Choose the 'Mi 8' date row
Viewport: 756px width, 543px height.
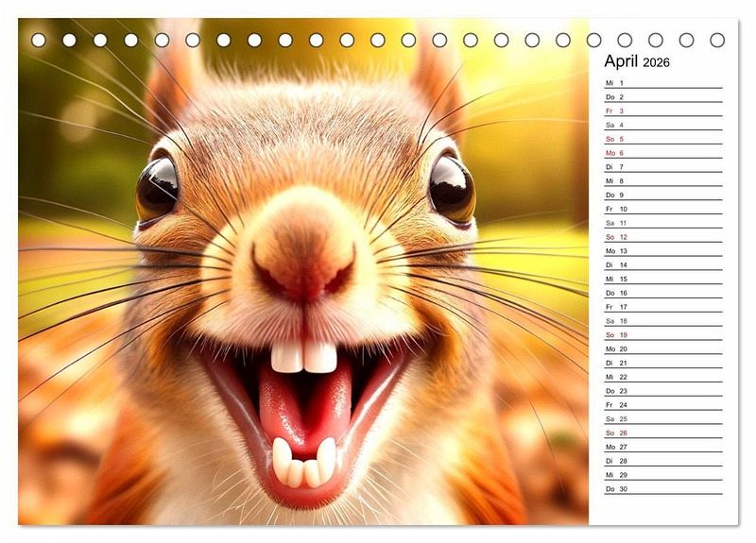(663, 180)
